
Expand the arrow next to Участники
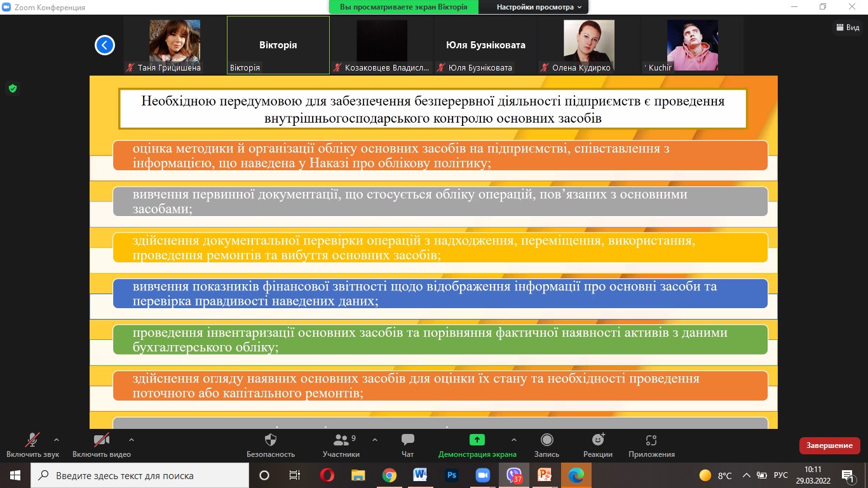pos(374,439)
